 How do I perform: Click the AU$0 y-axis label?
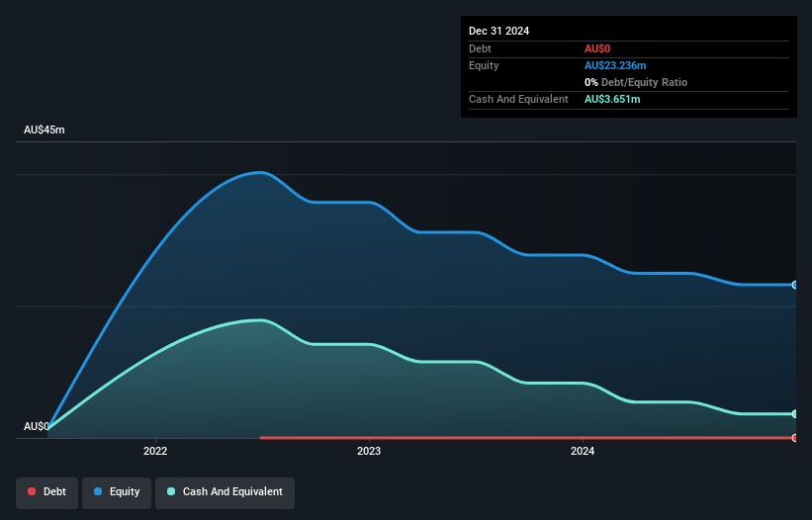click(x=37, y=426)
